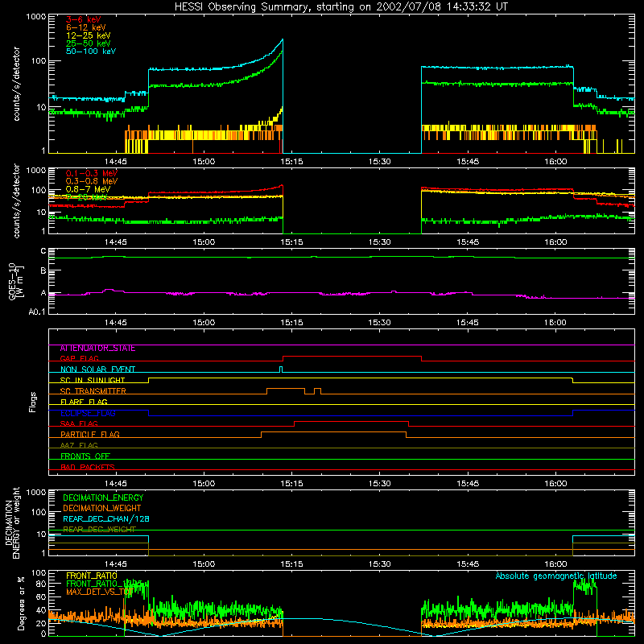Click the HESSI Observing Summary plot title
The width and height of the screenshot is (644, 644).
click(341, 7)
